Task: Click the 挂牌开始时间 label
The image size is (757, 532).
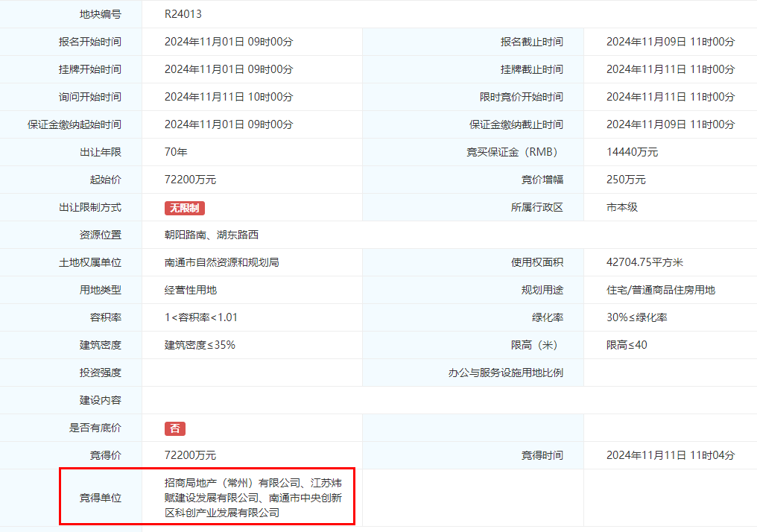Action: coord(90,69)
